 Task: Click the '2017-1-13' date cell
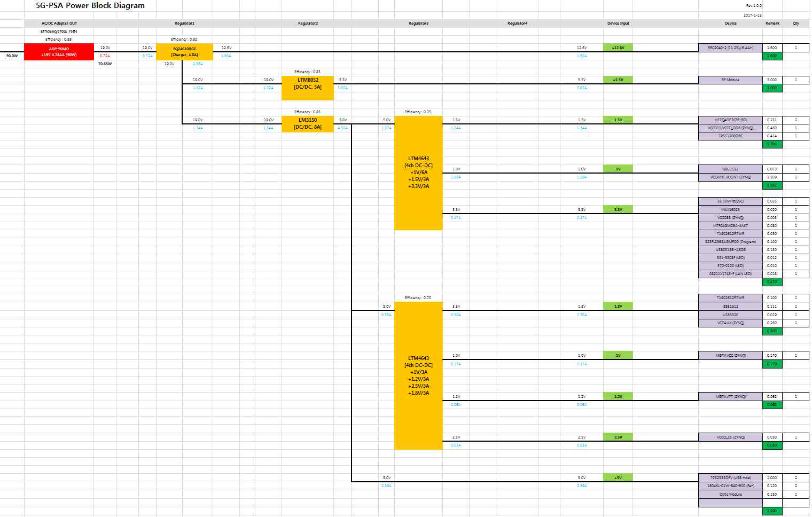[753, 15]
